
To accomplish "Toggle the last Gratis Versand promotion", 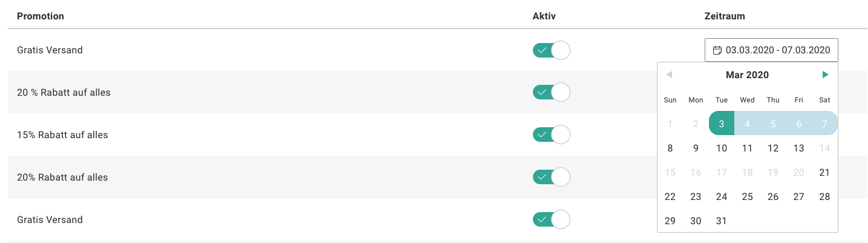I will [x=551, y=219].
